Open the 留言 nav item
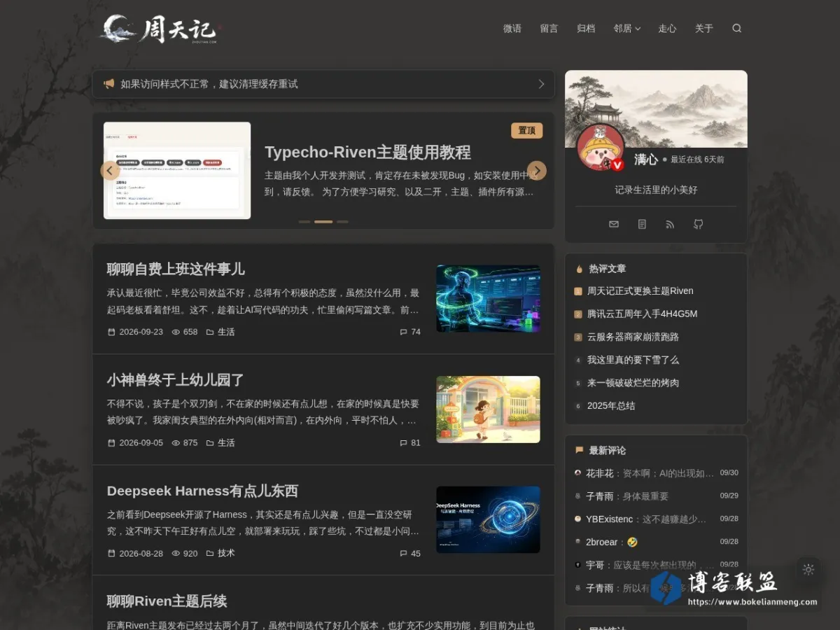 tap(549, 29)
